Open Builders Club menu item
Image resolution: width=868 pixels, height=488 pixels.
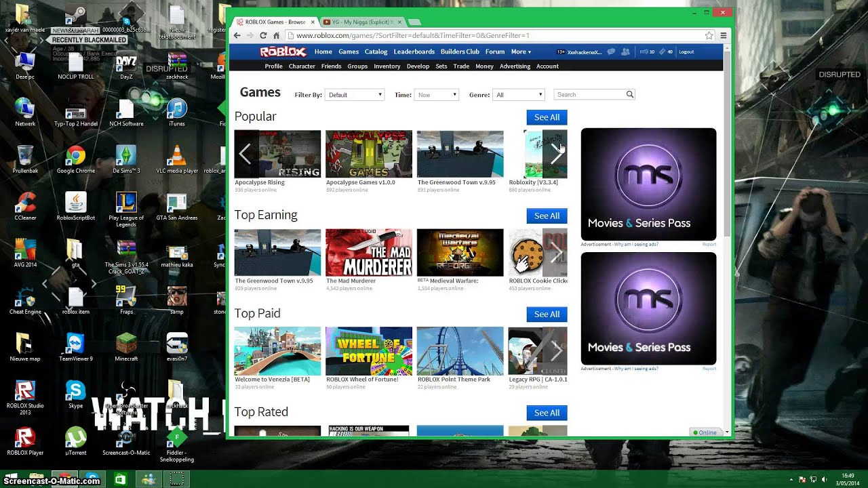pyautogui.click(x=460, y=52)
